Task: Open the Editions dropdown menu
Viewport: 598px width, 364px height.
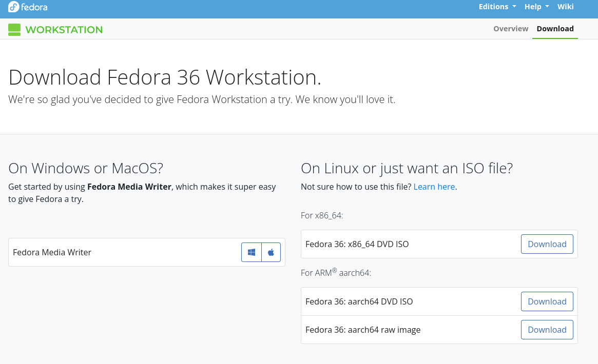Action: coord(497,7)
